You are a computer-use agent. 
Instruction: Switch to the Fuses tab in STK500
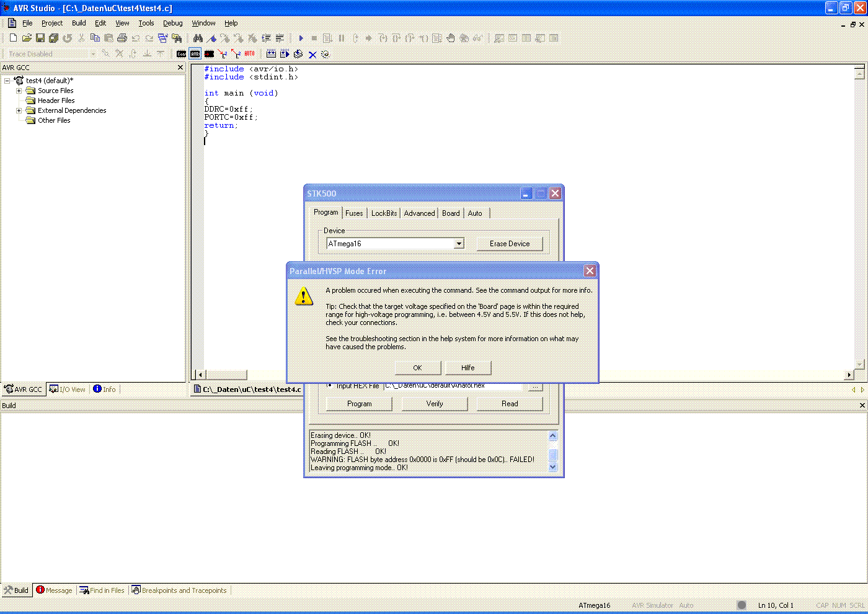point(354,213)
